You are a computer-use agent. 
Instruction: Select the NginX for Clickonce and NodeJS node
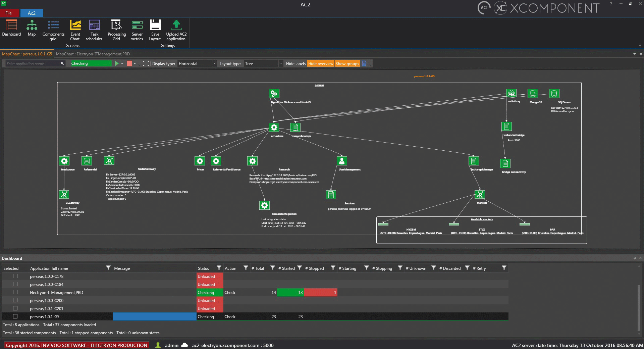pyautogui.click(x=274, y=93)
